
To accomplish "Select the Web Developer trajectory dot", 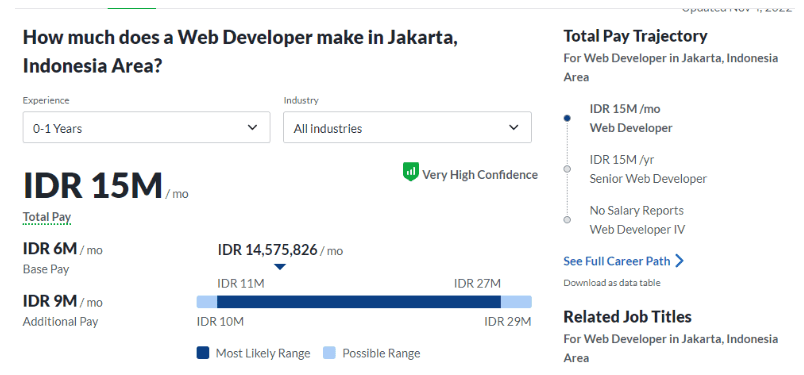I will click(567, 118).
